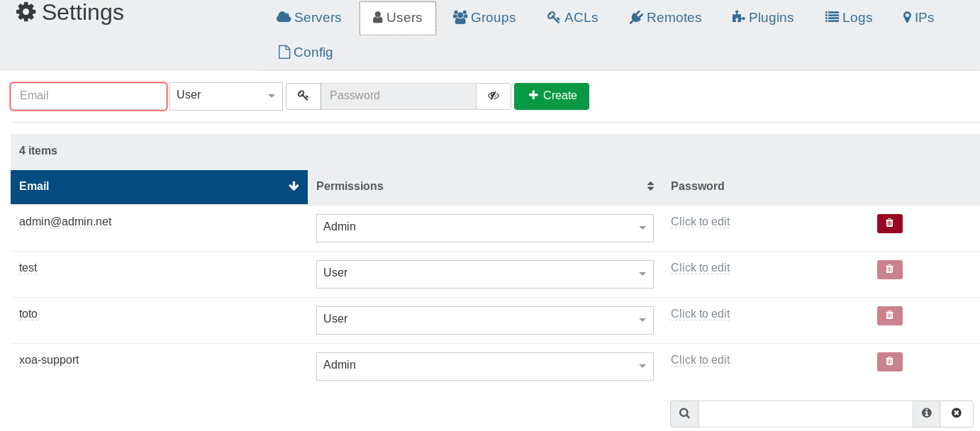Switch to the Servers tab
The height and width of the screenshot is (431, 980).
(x=308, y=18)
